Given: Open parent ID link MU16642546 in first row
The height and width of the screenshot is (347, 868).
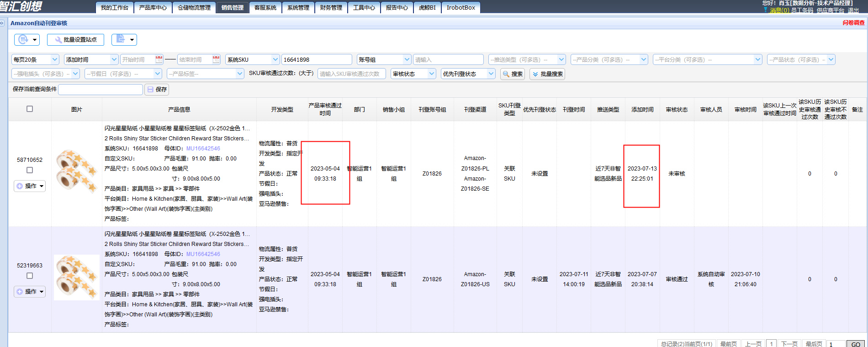Looking at the screenshot, I should 203,149.
